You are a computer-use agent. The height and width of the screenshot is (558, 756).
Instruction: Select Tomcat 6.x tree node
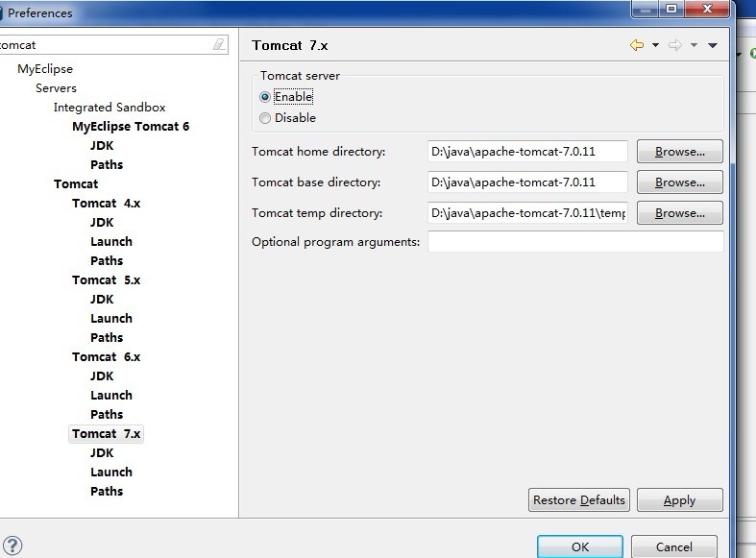click(x=106, y=357)
